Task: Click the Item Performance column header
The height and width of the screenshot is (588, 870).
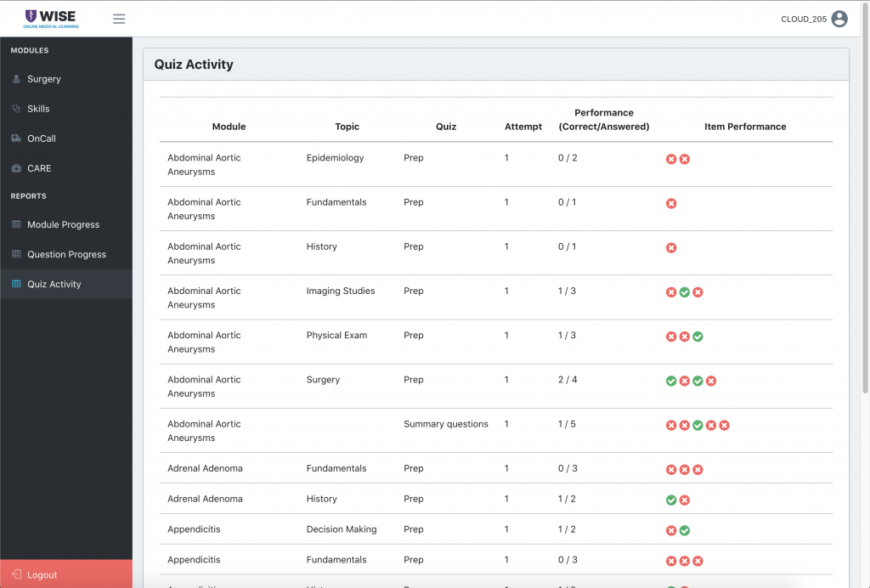Action: click(x=745, y=127)
